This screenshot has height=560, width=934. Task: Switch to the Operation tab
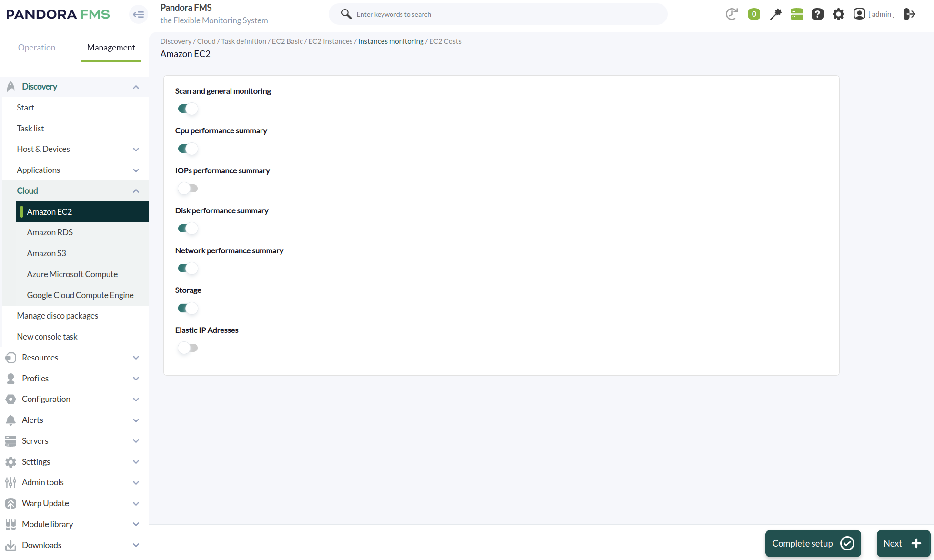37,48
